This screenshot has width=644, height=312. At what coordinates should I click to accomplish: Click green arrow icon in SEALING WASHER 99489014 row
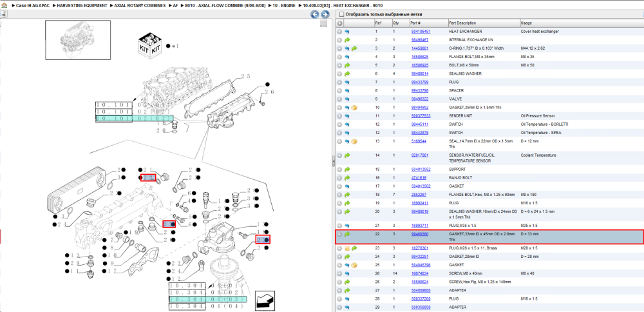point(347,73)
